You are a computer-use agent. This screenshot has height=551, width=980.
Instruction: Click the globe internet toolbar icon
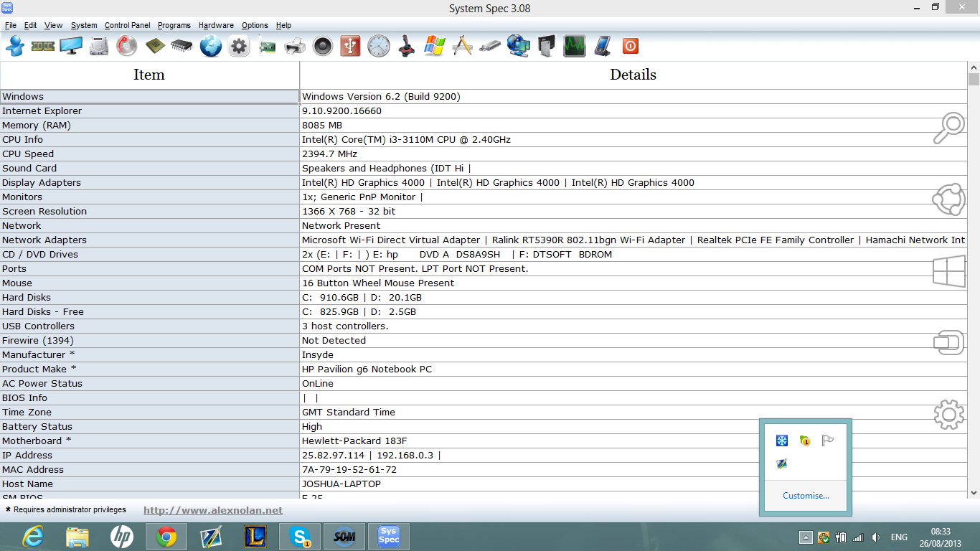tap(211, 47)
